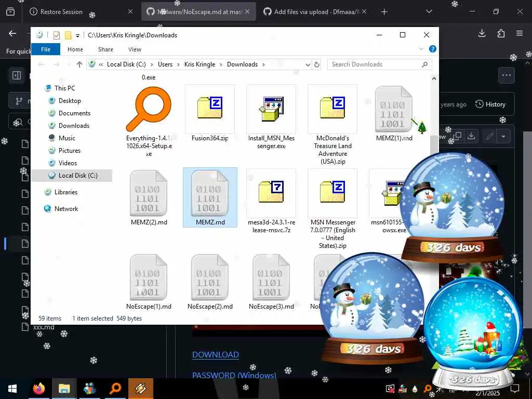Open the Everything-1.4.1.1026.x64-Setup.exe magnifier icon

149,109
